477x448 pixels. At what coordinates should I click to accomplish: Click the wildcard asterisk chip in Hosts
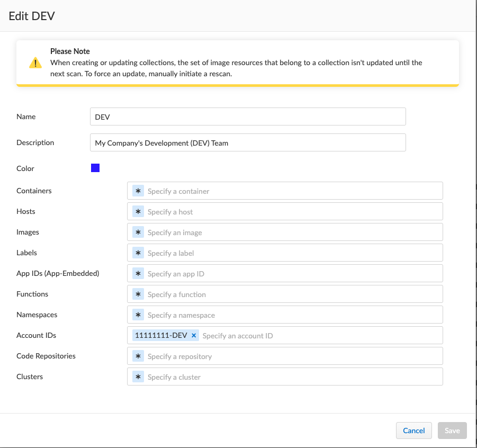click(x=138, y=212)
